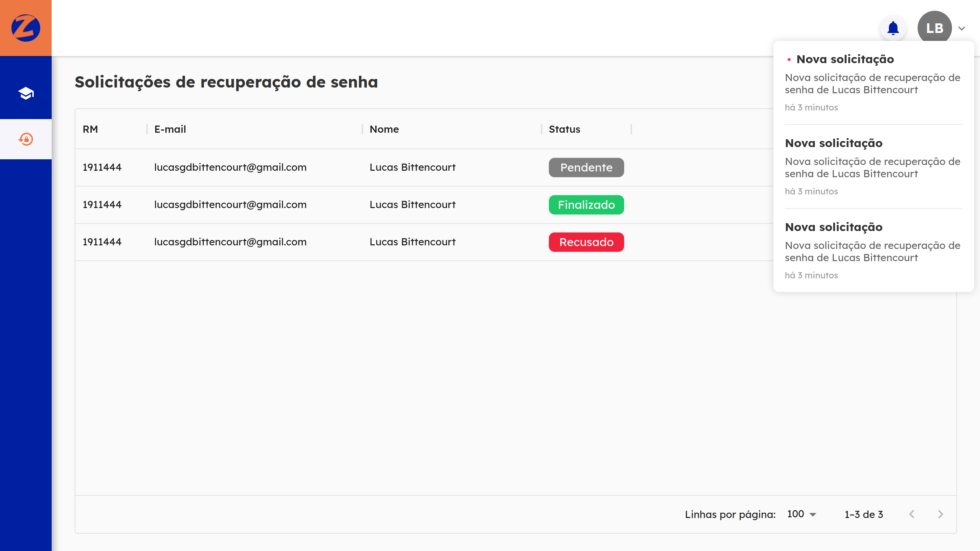
Task: Go to previous page arrow
Action: [912, 514]
